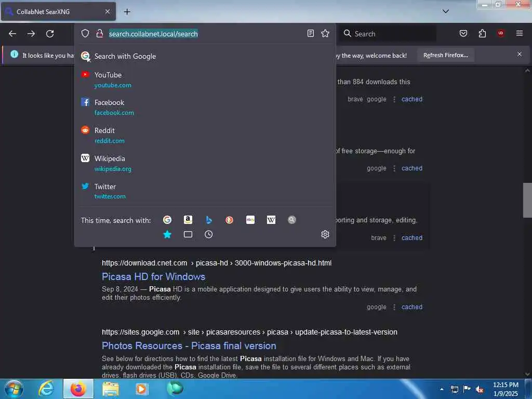532x399 pixels.
Task: Click the taskbar clock showing 12:15 PM
Action: 506,389
